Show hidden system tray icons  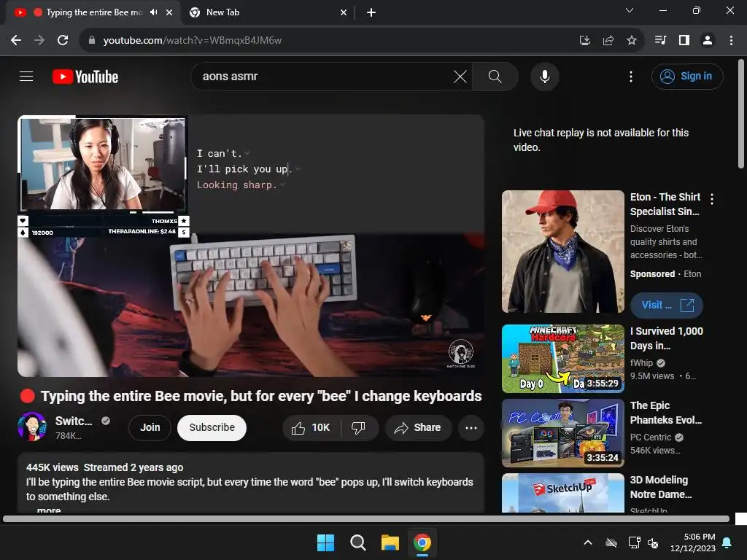coord(588,542)
